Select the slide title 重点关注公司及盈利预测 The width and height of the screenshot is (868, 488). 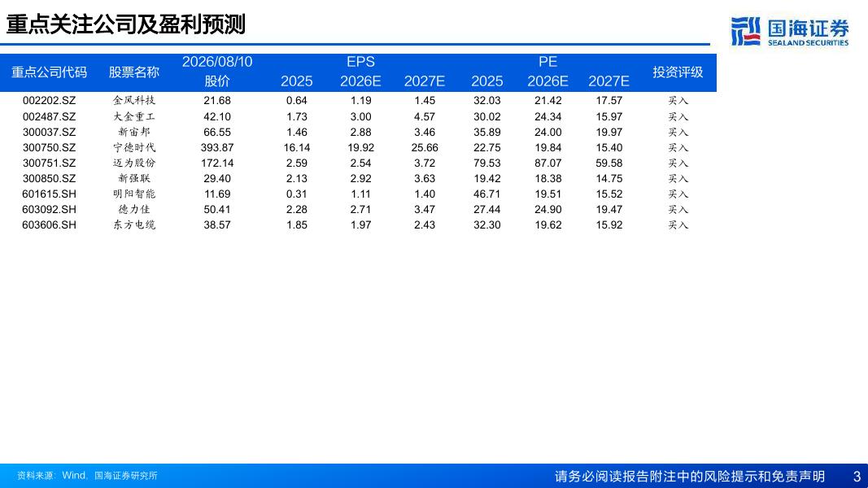pyautogui.click(x=125, y=24)
